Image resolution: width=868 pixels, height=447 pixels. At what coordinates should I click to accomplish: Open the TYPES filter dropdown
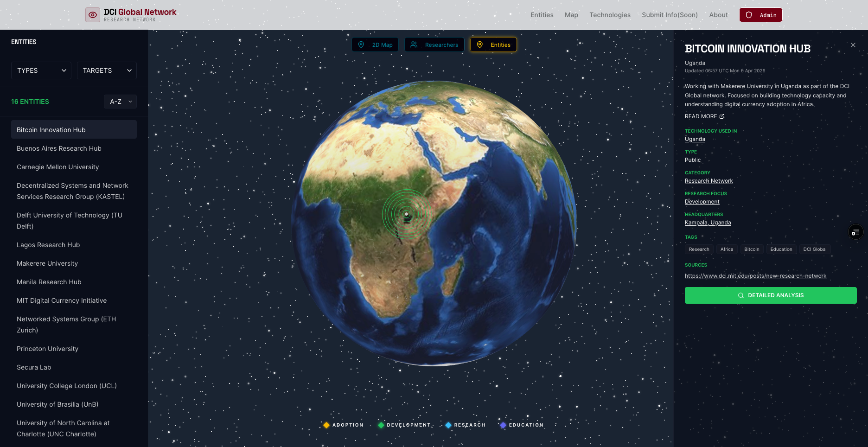point(41,70)
